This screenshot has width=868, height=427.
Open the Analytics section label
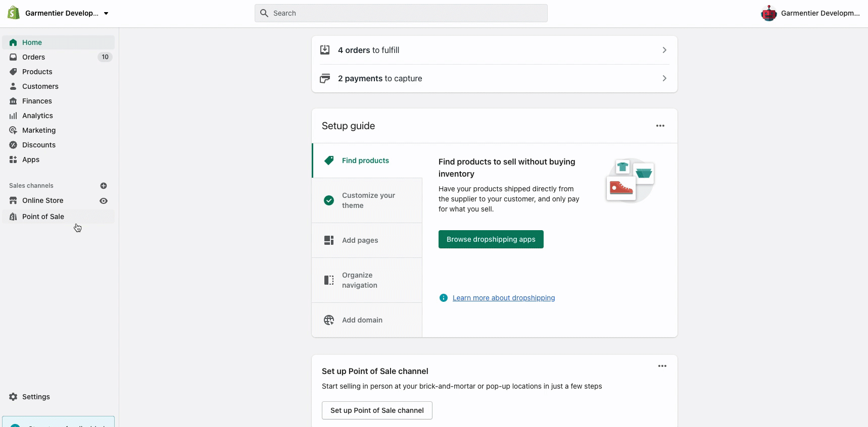(x=37, y=116)
